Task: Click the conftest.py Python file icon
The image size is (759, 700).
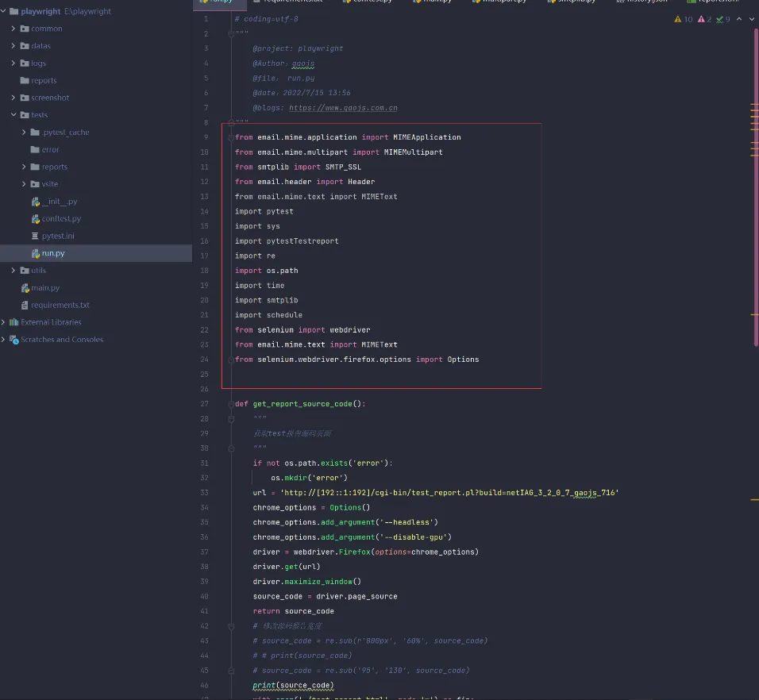Action: coord(36,219)
